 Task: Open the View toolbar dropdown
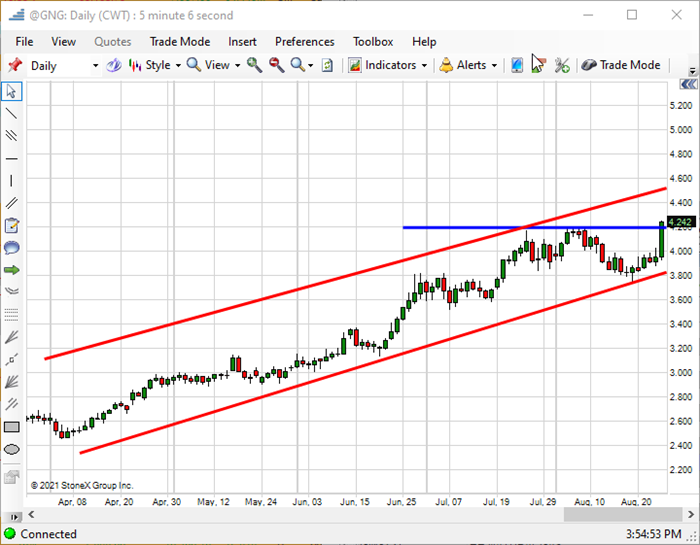tap(213, 65)
